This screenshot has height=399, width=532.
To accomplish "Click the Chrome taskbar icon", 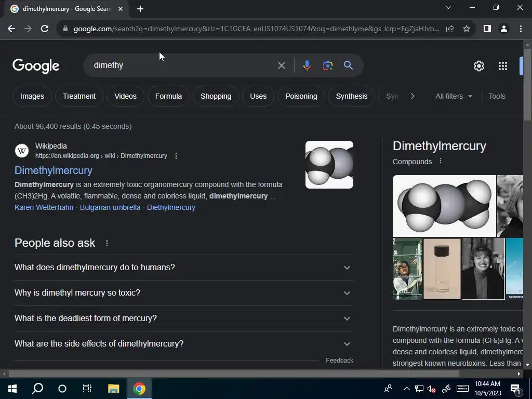I will pyautogui.click(x=139, y=389).
